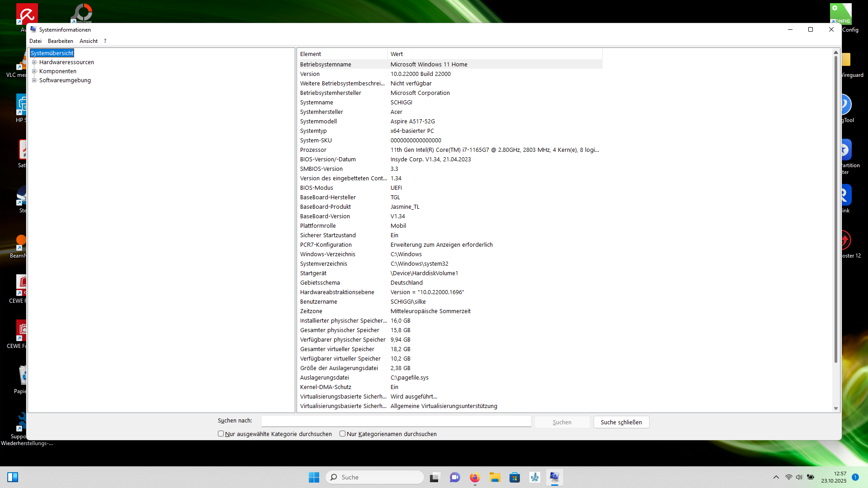The width and height of the screenshot is (868, 488).
Task: Open the battery status icon
Action: point(811,477)
